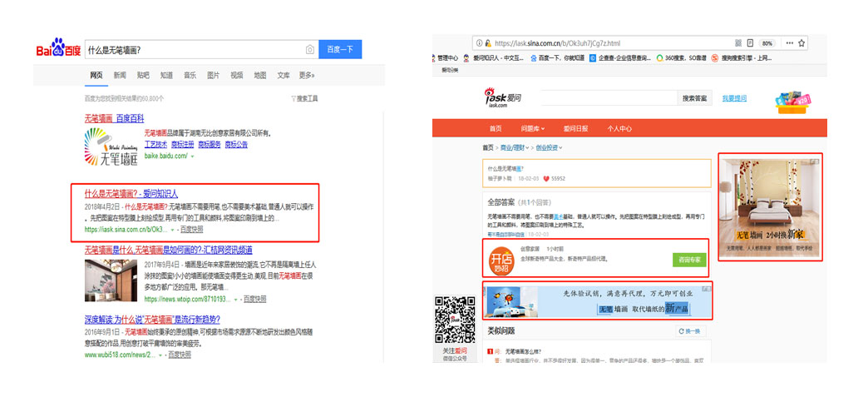Open the 企查查 bookmark
Image resolution: width=868 pixels, height=397 pixels.
620,57
